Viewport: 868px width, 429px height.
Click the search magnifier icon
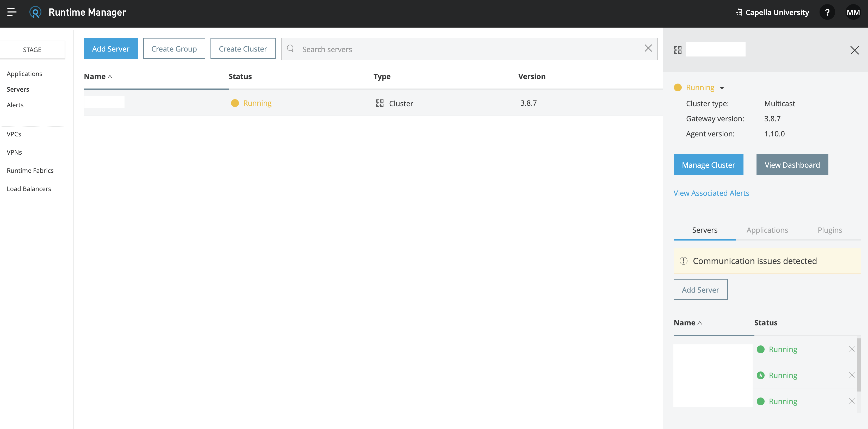[x=290, y=48]
